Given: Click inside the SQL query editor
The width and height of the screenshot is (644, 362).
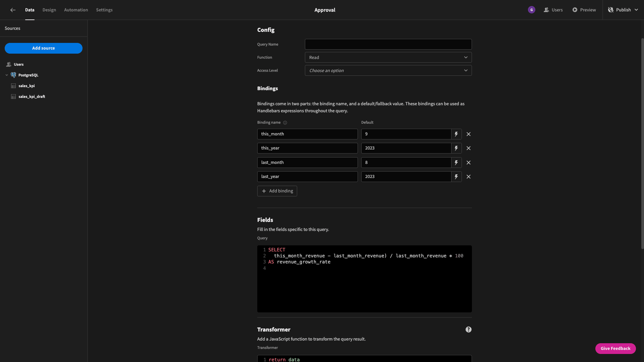Looking at the screenshot, I should coord(364,279).
